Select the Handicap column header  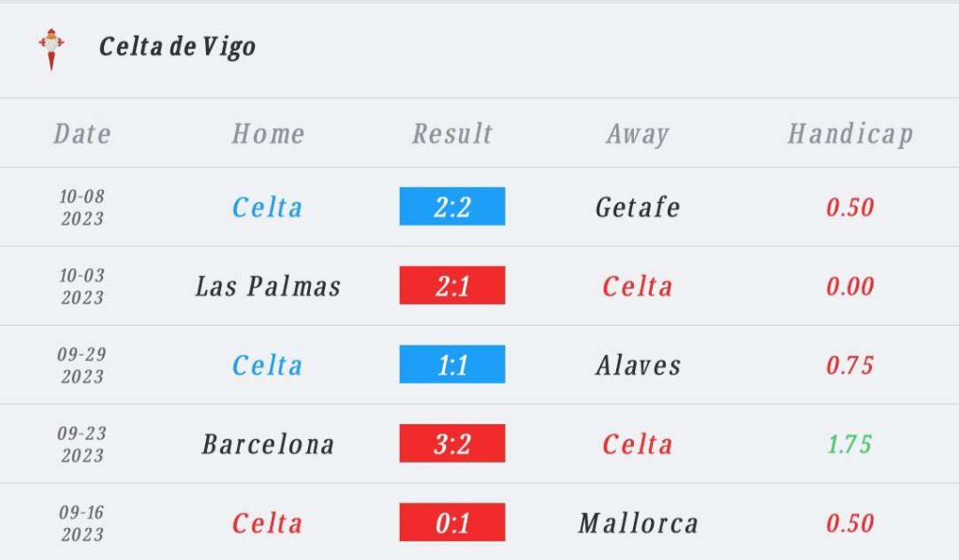point(850,135)
